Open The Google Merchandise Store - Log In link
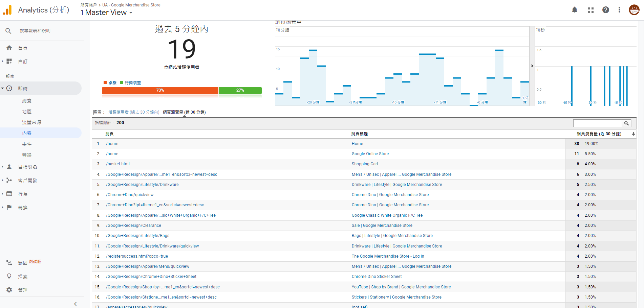644x308 pixels. 388,256
